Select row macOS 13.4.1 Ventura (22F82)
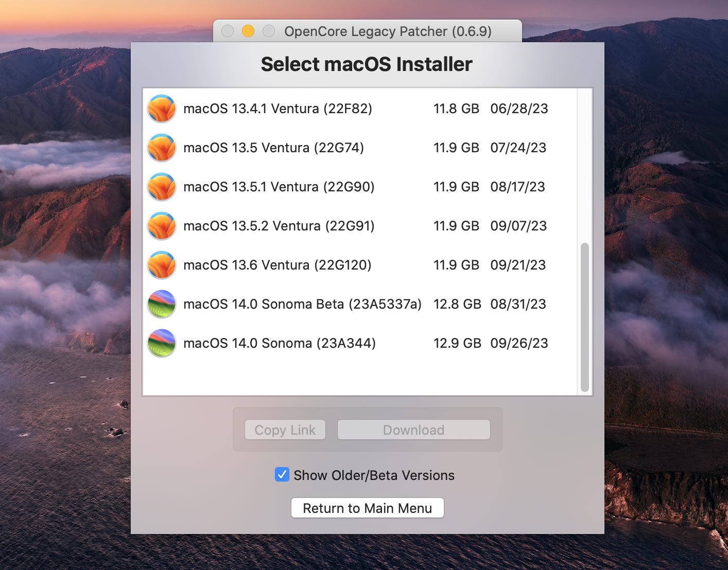The image size is (728, 570). pyautogui.click(x=360, y=109)
